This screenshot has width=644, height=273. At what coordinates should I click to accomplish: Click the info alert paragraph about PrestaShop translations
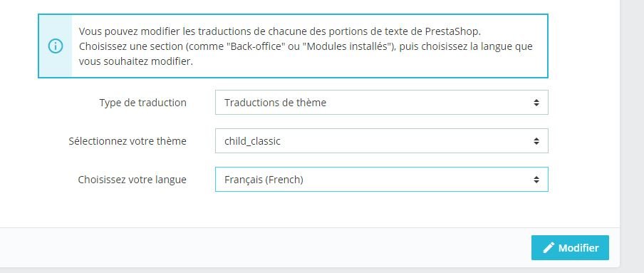306,46
